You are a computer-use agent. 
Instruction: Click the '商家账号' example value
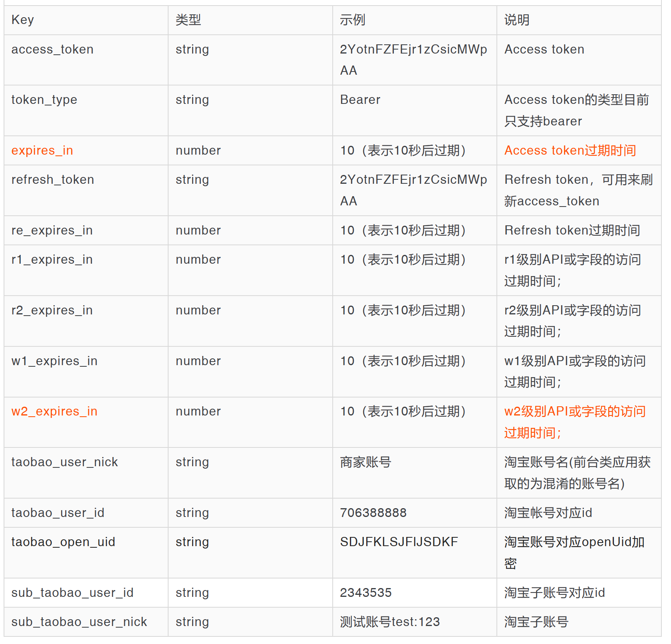click(365, 462)
